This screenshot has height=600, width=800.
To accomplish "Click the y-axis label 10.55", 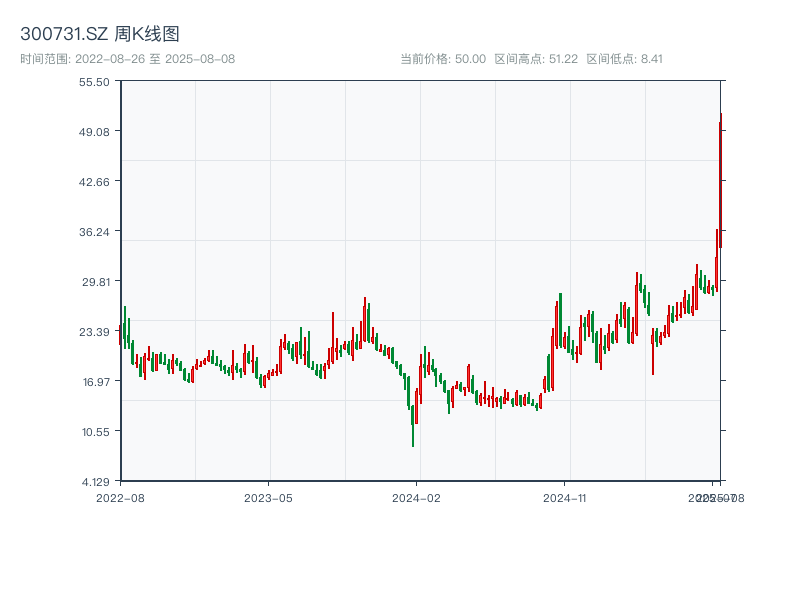I will coord(96,432).
